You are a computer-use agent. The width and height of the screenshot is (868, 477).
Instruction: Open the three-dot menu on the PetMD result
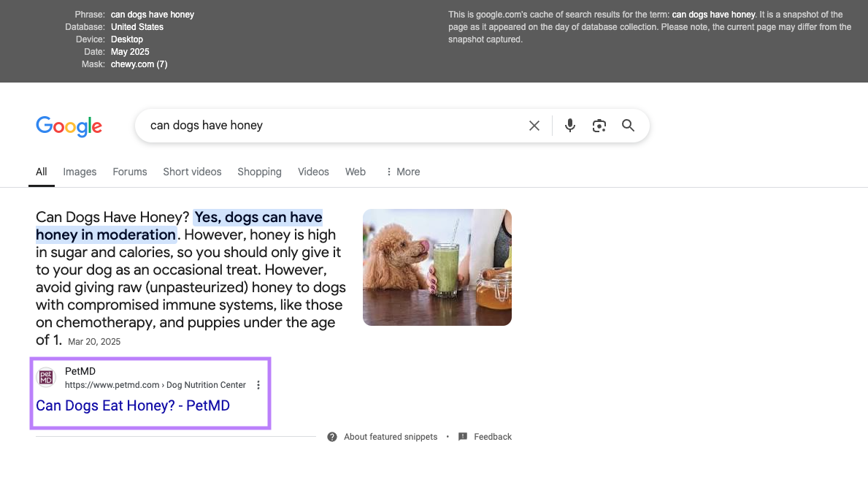(x=258, y=383)
